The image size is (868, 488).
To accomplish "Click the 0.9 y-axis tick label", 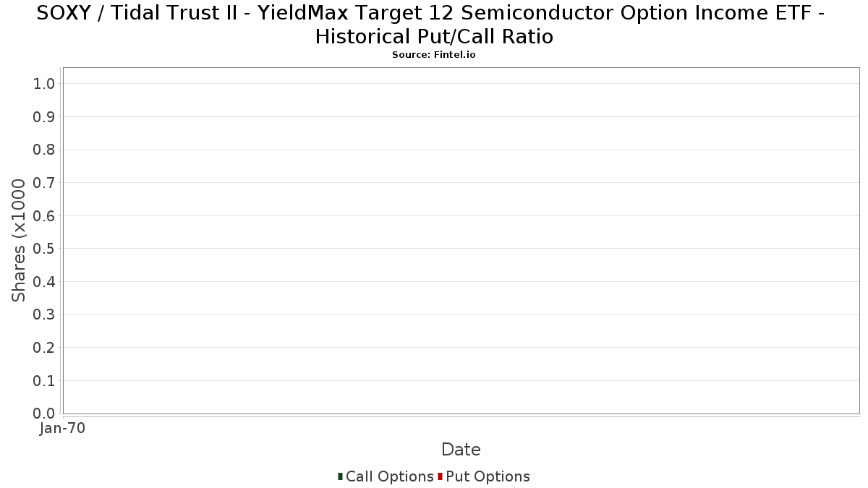I will coord(44,117).
